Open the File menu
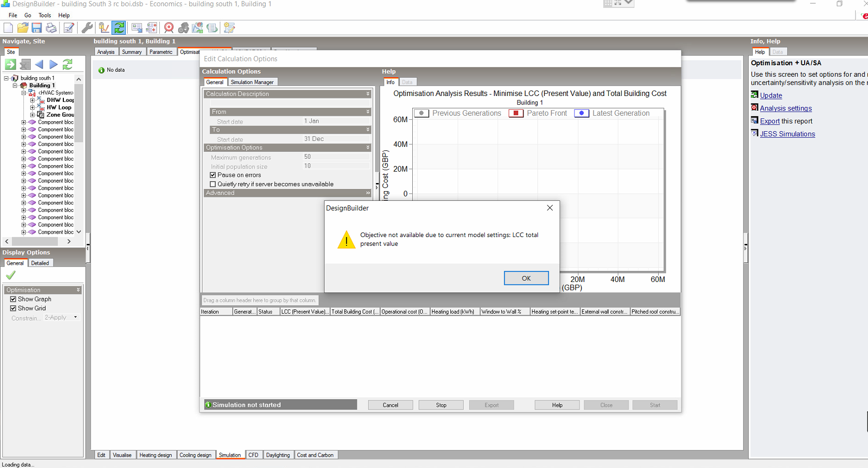Viewport: 868px width, 468px height. [x=13, y=15]
